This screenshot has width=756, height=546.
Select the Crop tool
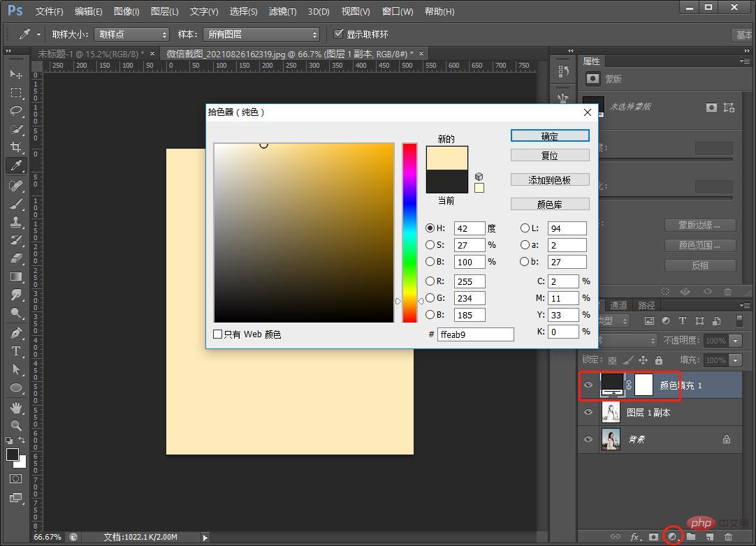(16, 147)
